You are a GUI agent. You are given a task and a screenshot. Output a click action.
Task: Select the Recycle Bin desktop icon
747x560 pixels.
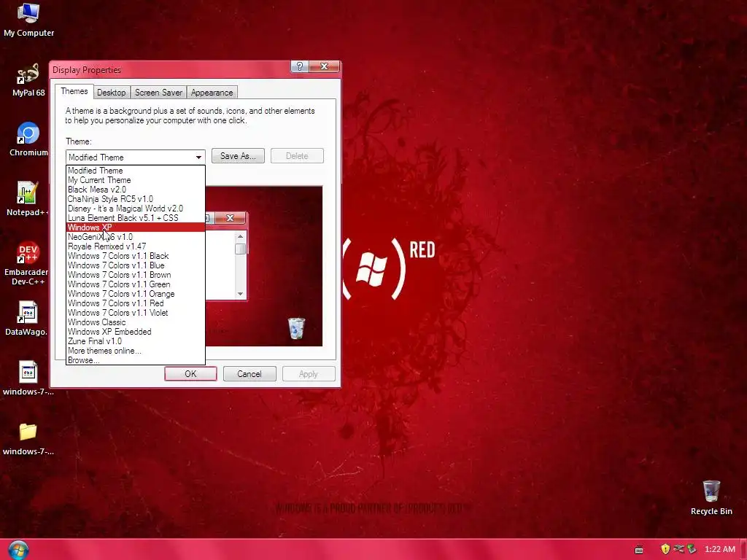[x=711, y=497]
